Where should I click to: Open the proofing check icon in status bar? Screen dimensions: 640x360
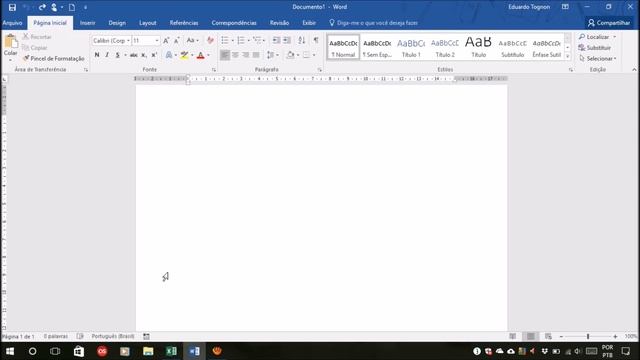[x=80, y=336]
